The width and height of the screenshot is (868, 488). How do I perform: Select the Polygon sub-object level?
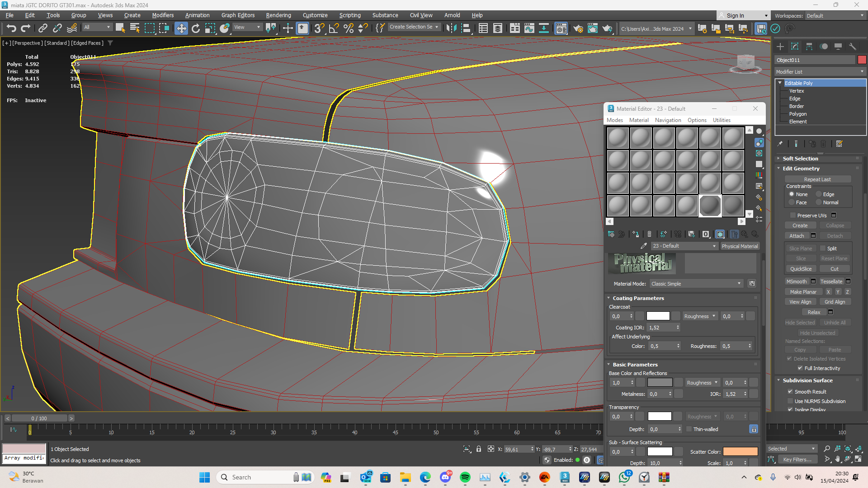tap(797, 114)
